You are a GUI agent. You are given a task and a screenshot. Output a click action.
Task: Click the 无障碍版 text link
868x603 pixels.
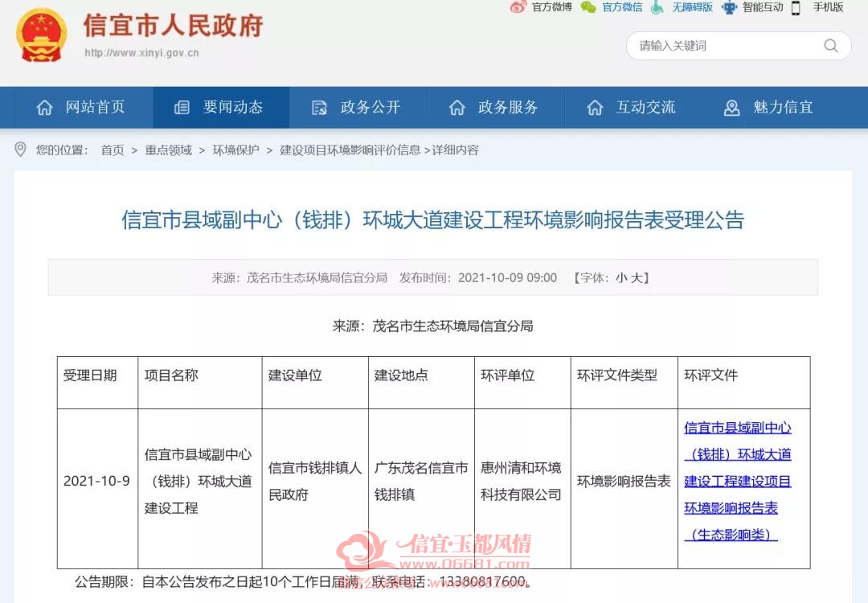coord(692,7)
